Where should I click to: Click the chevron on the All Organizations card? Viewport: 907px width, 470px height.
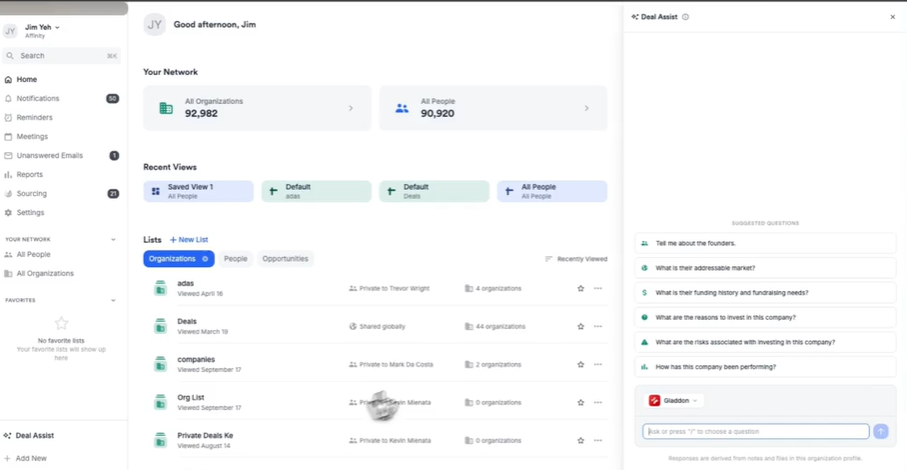(351, 108)
